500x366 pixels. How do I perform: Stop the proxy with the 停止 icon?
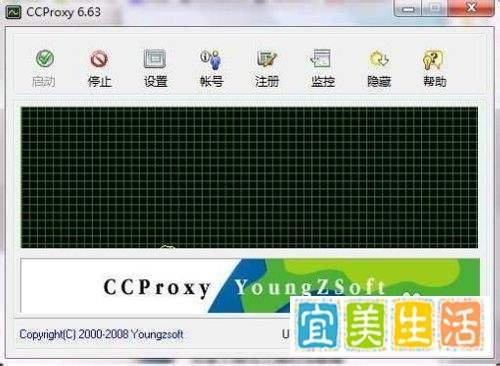tap(99, 59)
